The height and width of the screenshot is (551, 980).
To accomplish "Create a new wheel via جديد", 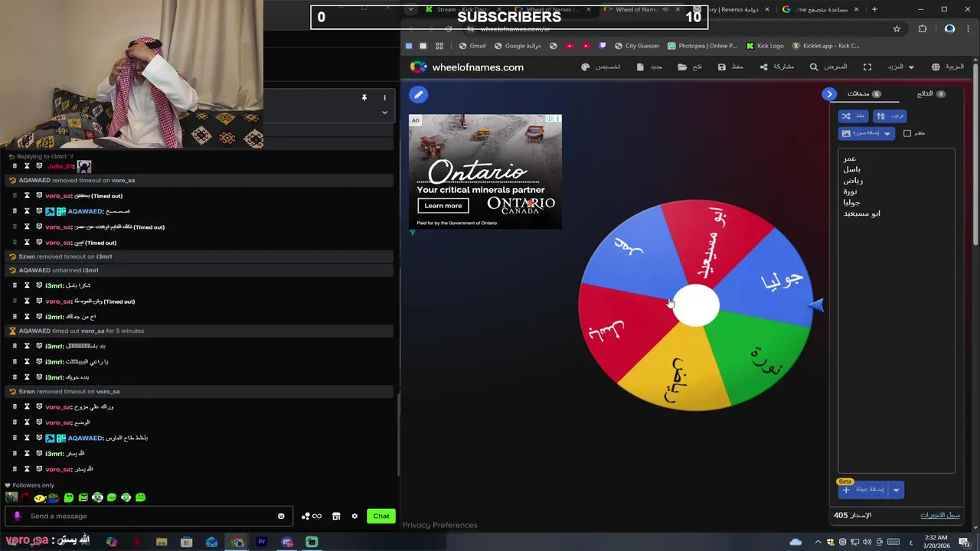I will click(x=649, y=67).
